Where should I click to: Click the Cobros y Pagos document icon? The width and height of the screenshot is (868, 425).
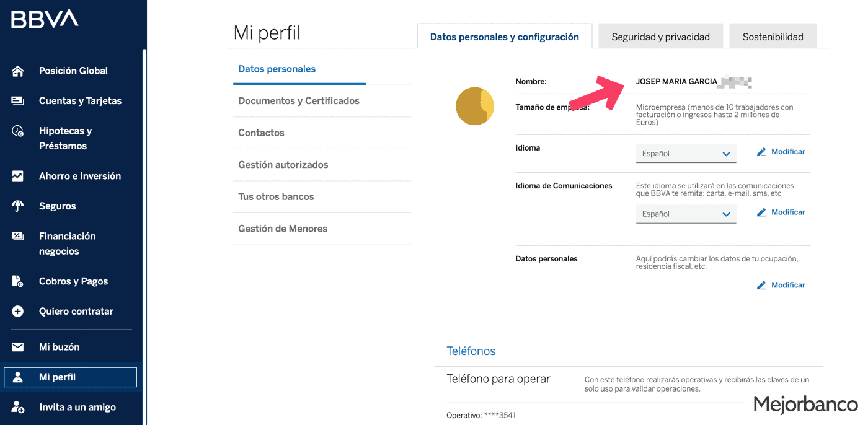click(x=18, y=281)
